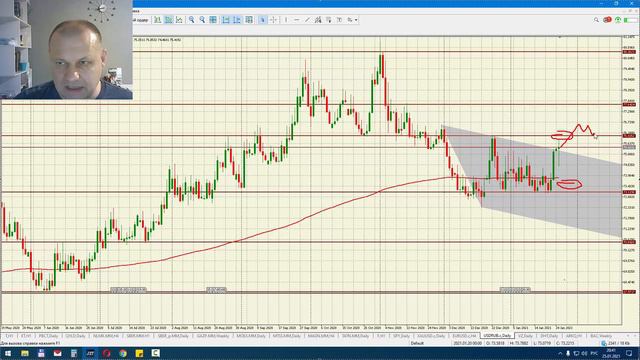The image size is (640, 360).
Task: Click the tile windows grid icon
Action: coord(213,20)
